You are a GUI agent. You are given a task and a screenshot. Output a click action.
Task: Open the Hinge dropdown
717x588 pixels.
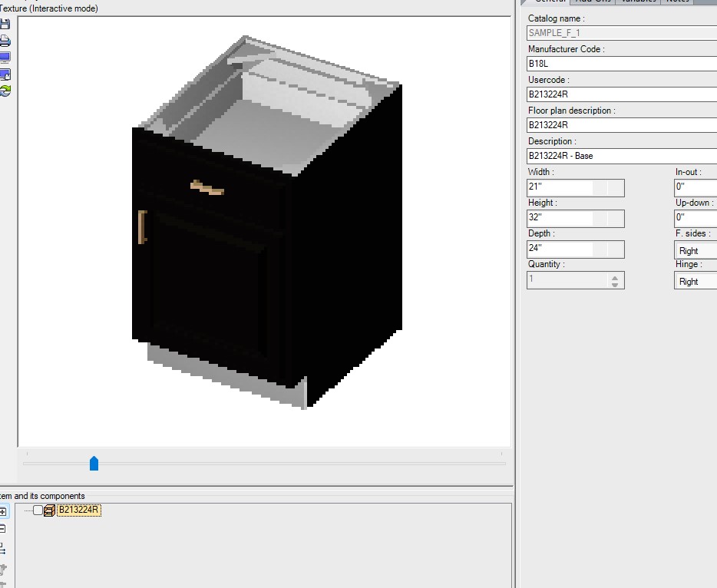point(695,281)
